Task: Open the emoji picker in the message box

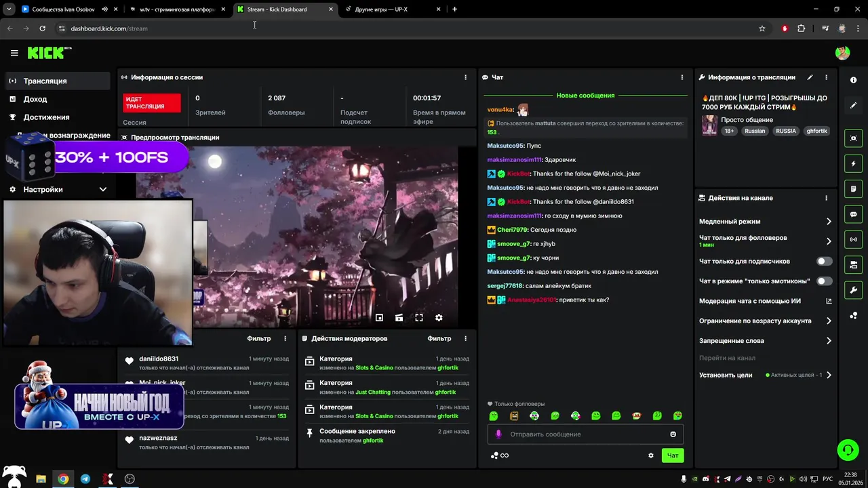Action: pos(673,434)
